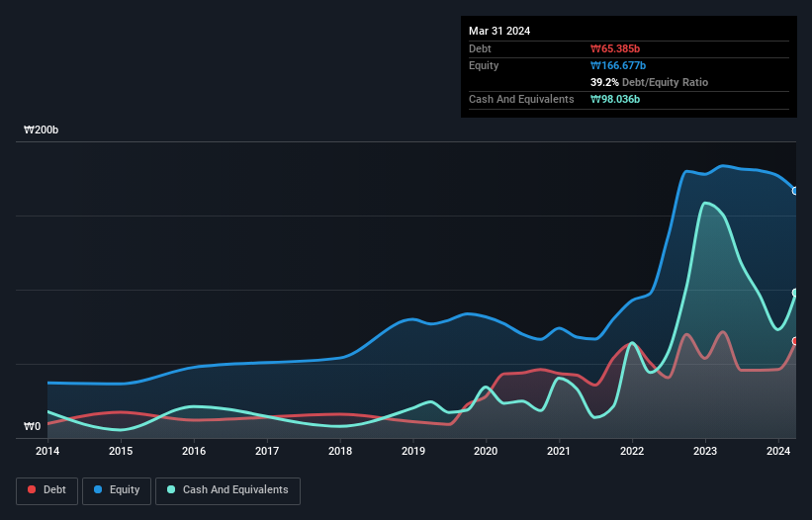Toggle the Debt series legend button
This screenshot has width=812, height=520.
(47, 490)
